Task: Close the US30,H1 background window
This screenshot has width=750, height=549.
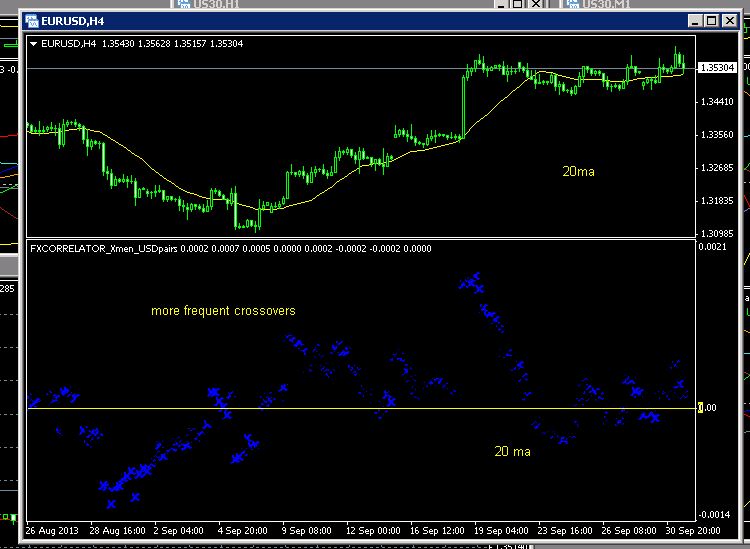Action: (536, 4)
